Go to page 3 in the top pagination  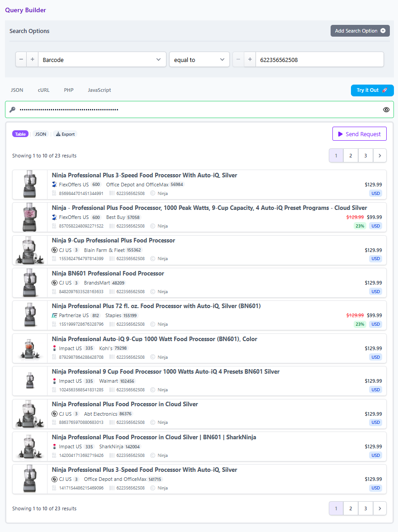tap(365, 156)
